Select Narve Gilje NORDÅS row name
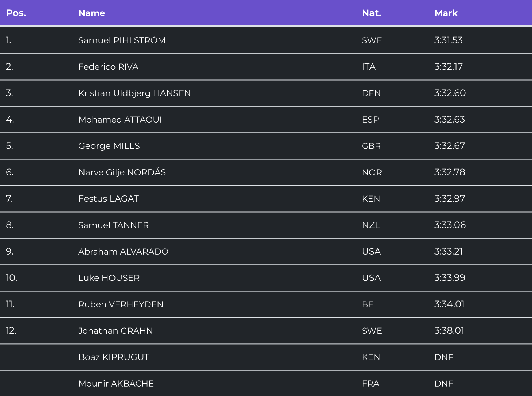Viewport: 532px width, 396px height. [x=122, y=172]
